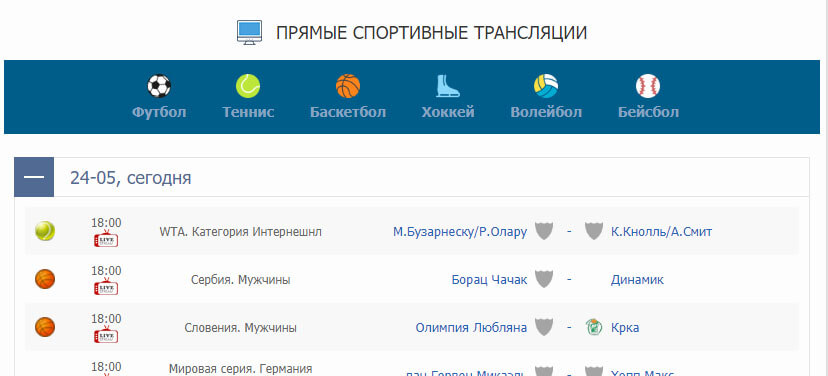This screenshot has height=376, width=828.
Task: Open Борац Чачак team link
Action: coord(490,279)
